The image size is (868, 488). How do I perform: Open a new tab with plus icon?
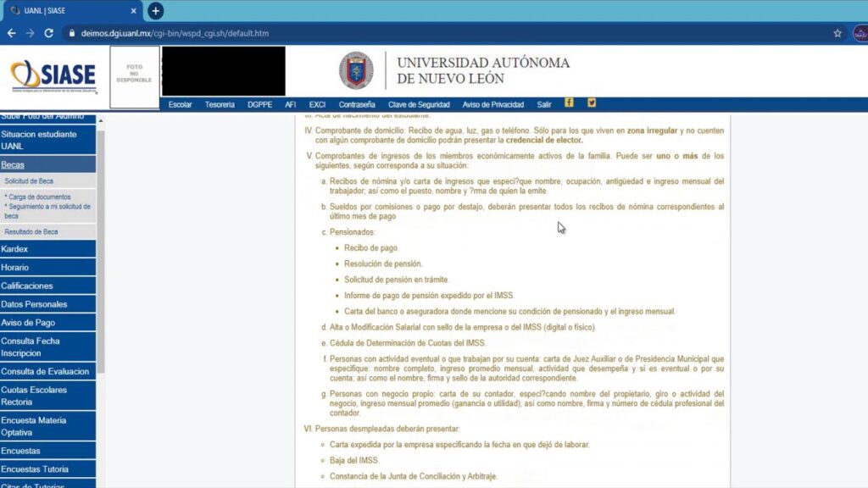[x=156, y=10]
